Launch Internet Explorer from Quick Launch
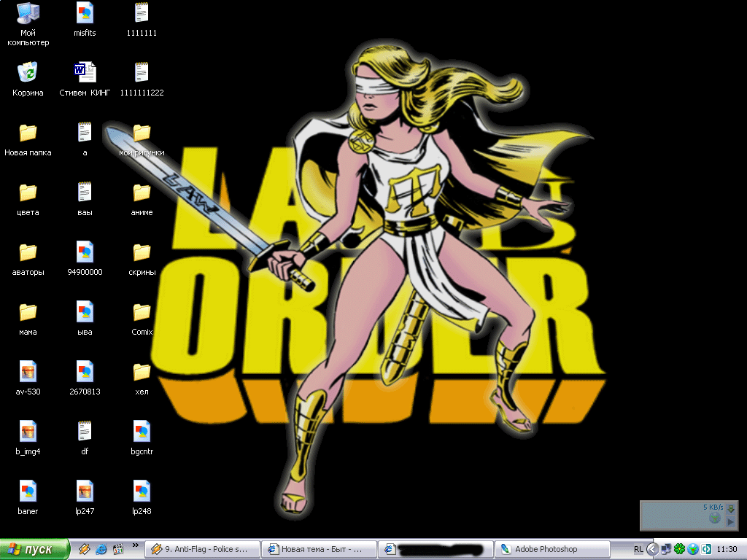Image resolution: width=747 pixels, height=560 pixels. pos(101,549)
